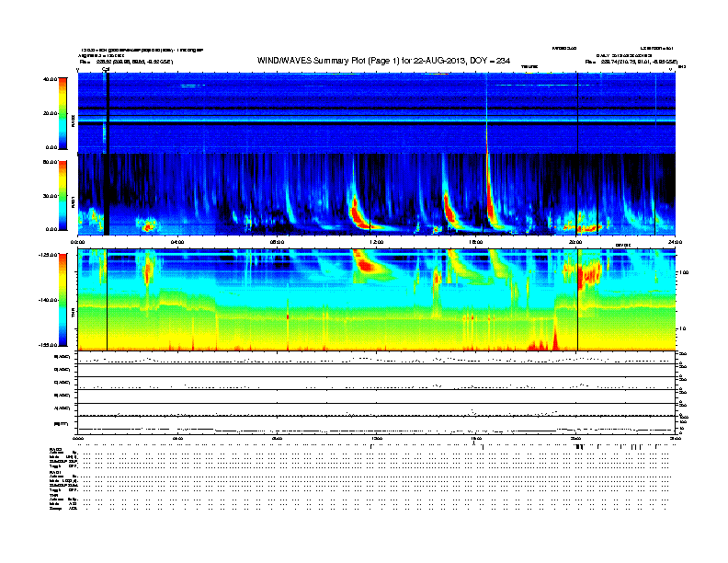Click 00:00 tick label under RAD1 spectrogram
728x563 pixels.
pos(77,242)
